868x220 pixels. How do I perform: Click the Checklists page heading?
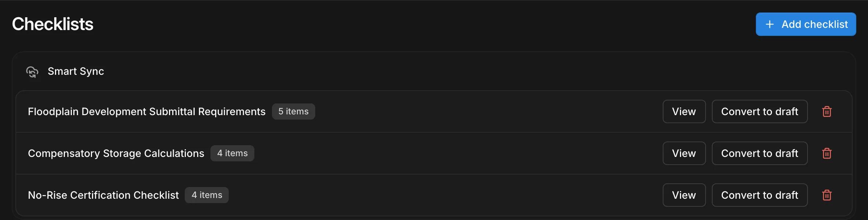click(53, 24)
